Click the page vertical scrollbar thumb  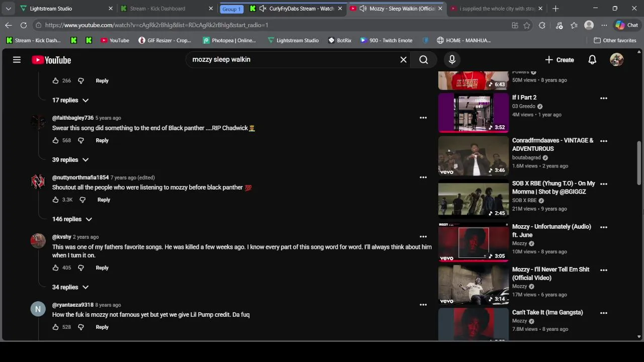tap(639, 163)
